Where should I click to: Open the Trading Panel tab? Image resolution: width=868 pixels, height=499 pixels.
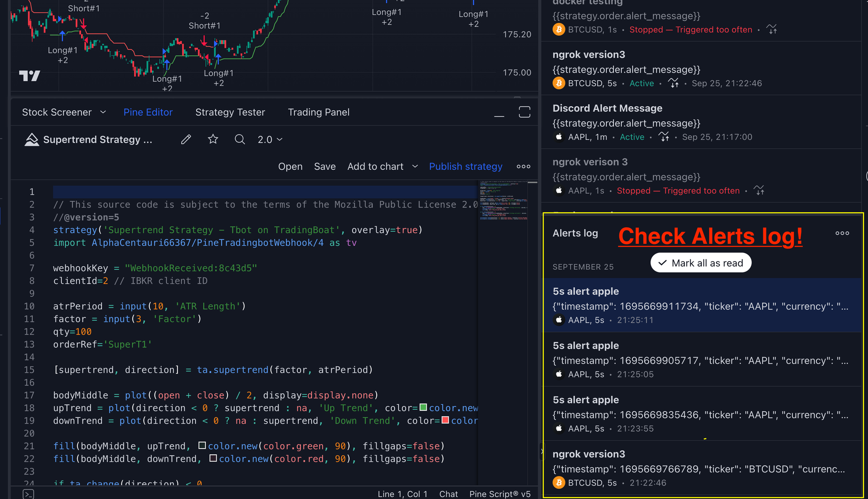click(319, 112)
